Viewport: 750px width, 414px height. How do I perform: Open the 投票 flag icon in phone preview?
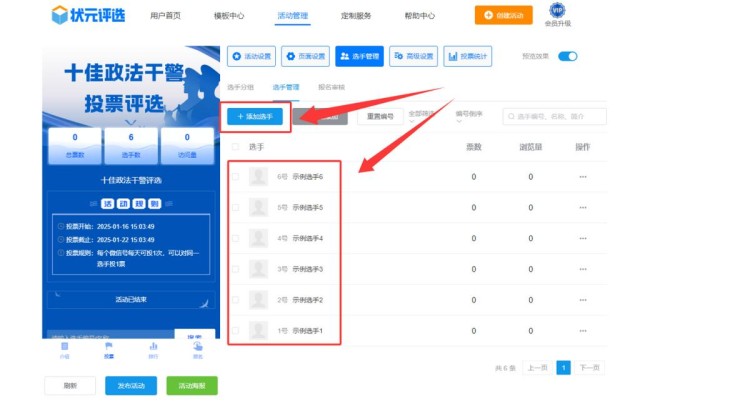[x=108, y=347]
